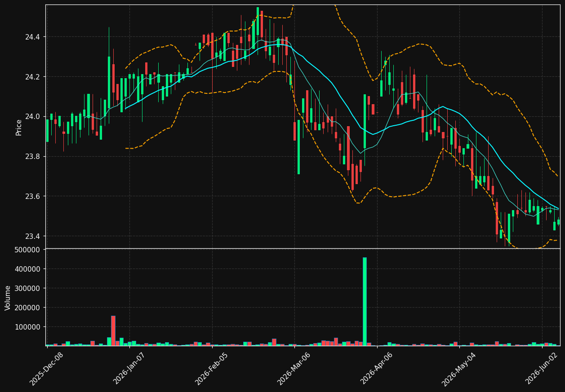Click the 24.2 price axis label
565x392 pixels.
(x=32, y=77)
